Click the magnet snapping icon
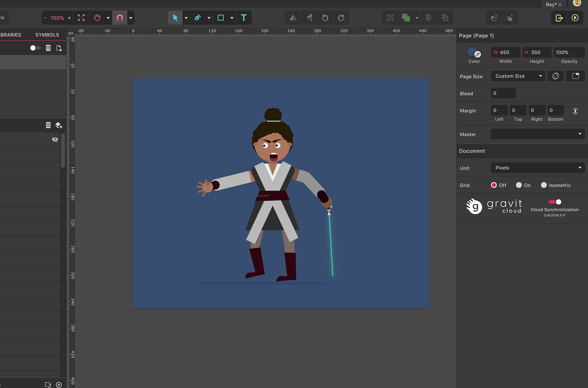588x388 pixels. click(120, 18)
